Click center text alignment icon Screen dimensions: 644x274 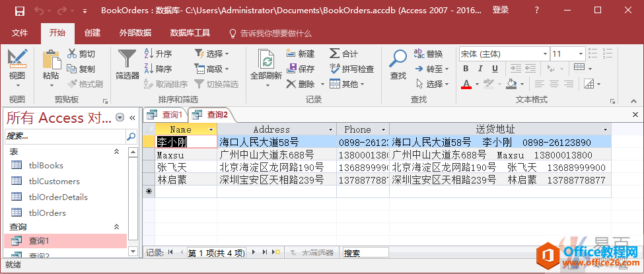[x=554, y=85]
